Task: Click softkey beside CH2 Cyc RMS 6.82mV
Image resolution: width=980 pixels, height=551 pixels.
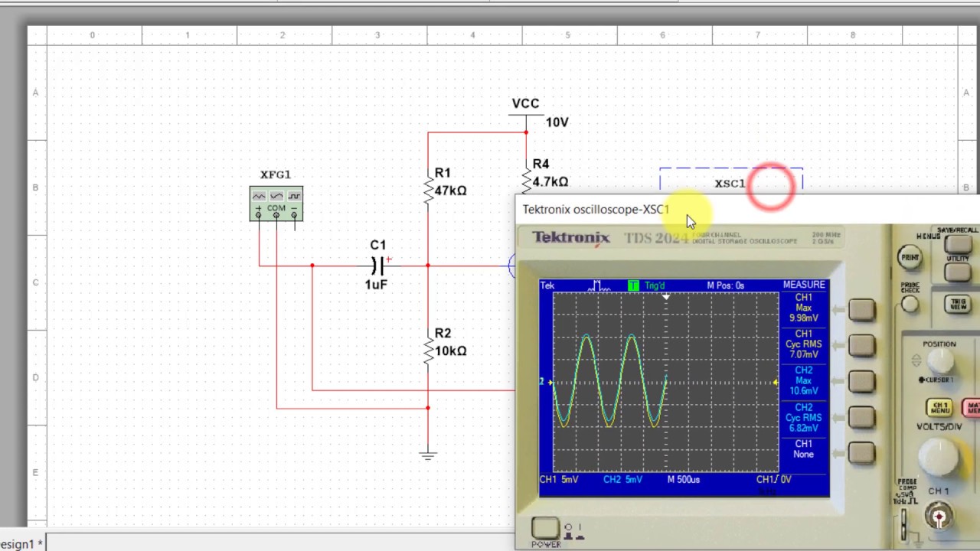Action: tap(861, 417)
